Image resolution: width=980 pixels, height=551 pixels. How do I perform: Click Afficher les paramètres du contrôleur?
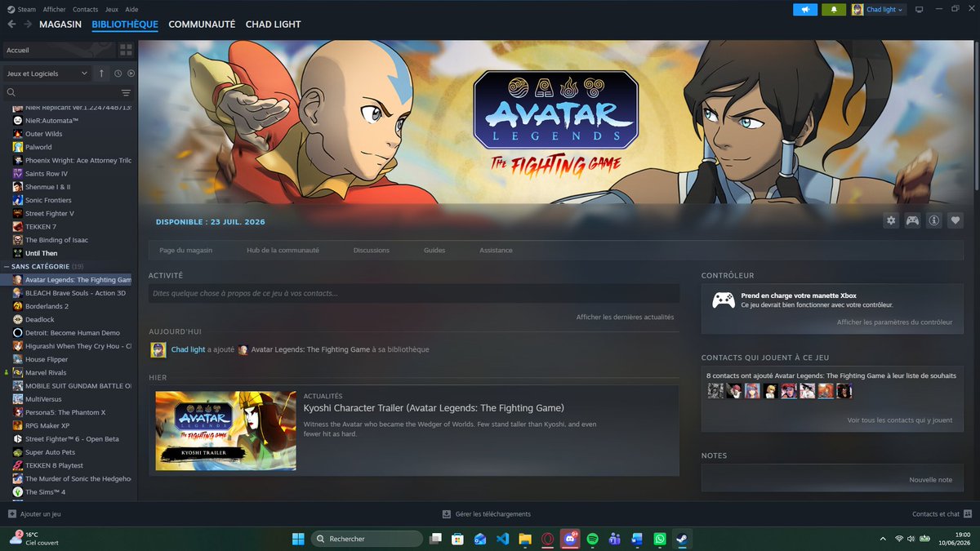click(x=894, y=322)
